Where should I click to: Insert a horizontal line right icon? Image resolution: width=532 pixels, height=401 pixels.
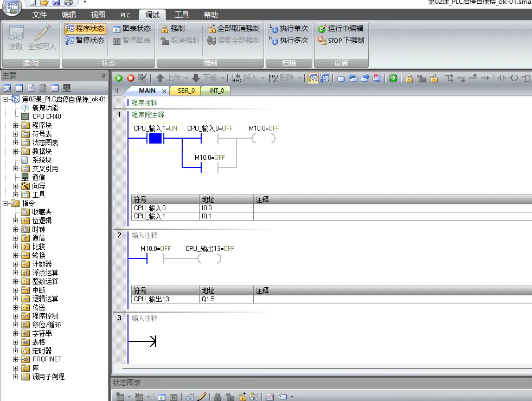[x=485, y=78]
